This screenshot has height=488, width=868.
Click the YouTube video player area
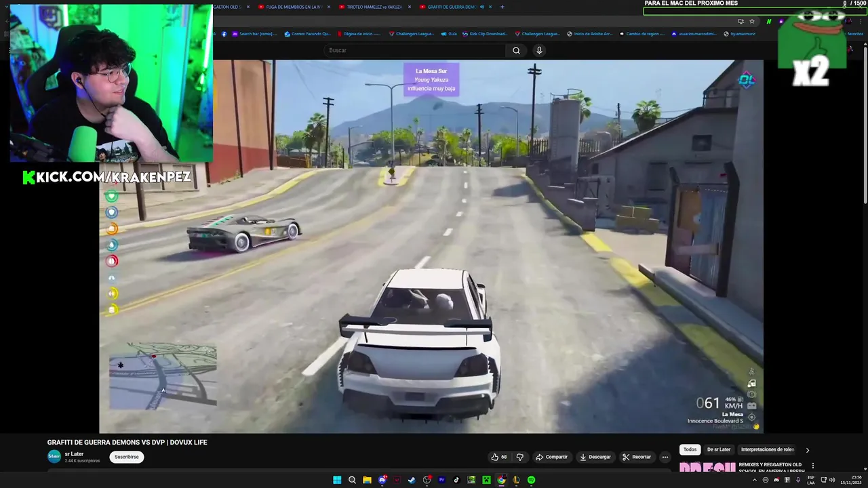point(431,246)
